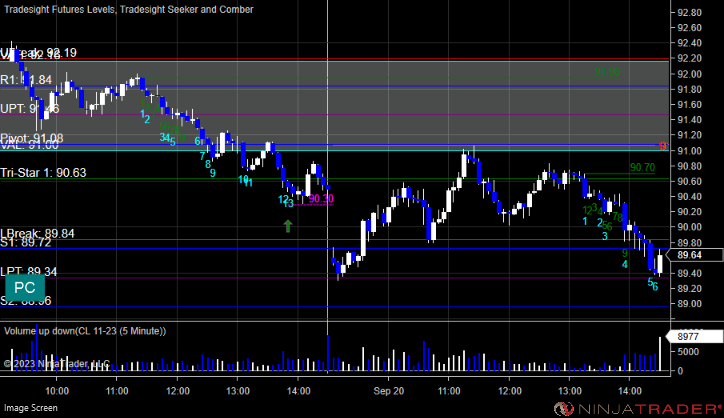
Task: Select the R1: 91.84 level label
Action: pyautogui.click(x=26, y=79)
